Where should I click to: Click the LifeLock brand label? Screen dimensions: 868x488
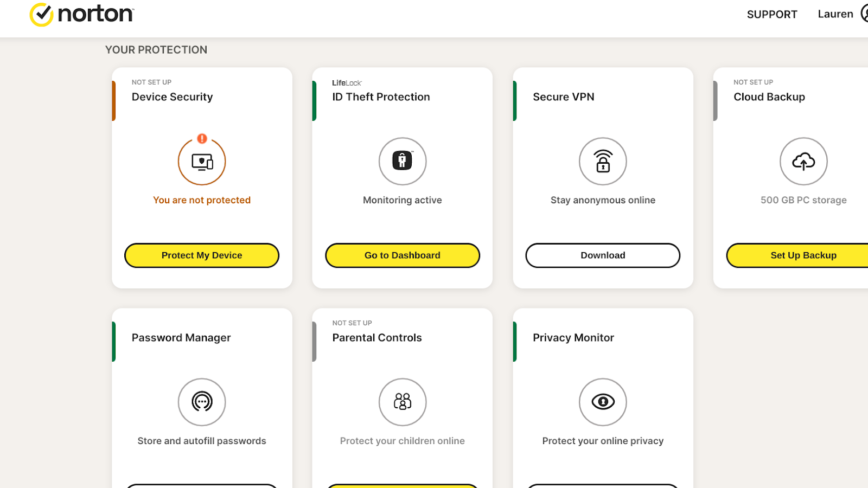pos(347,83)
